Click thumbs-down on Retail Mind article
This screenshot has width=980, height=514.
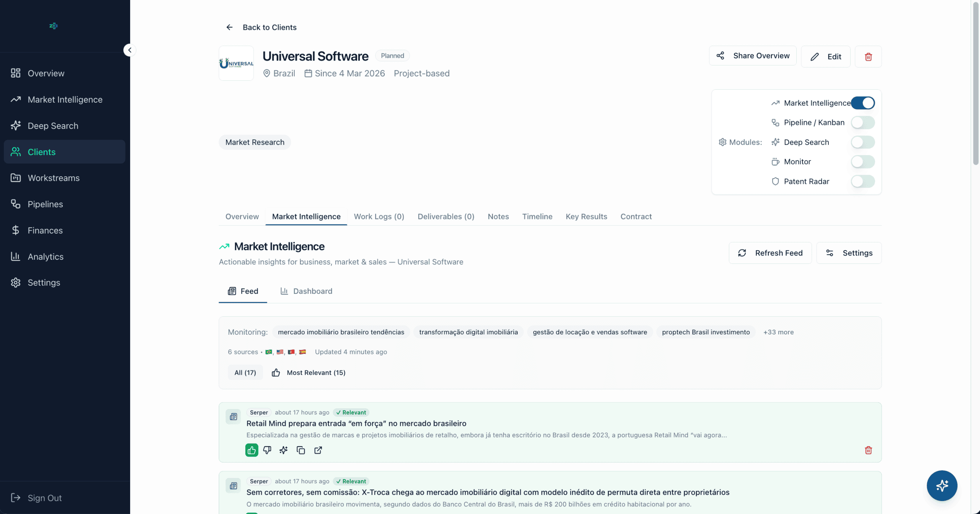[267, 450]
